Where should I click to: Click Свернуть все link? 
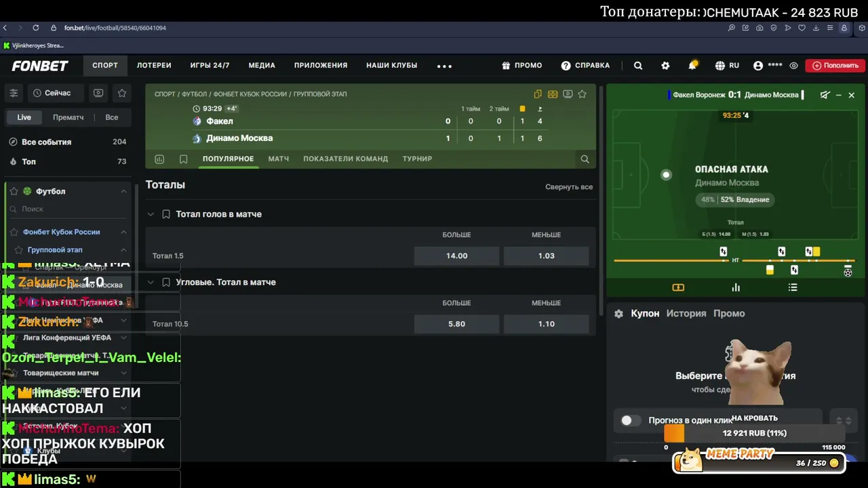coord(569,187)
